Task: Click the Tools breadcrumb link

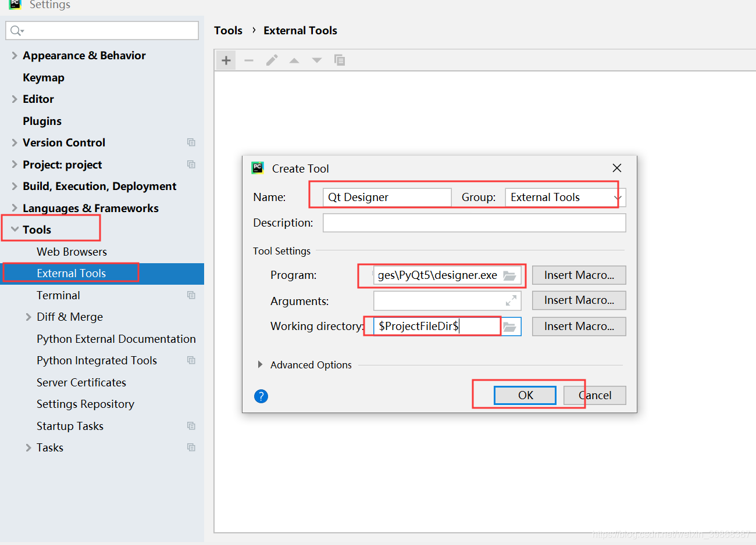Action: coord(228,30)
